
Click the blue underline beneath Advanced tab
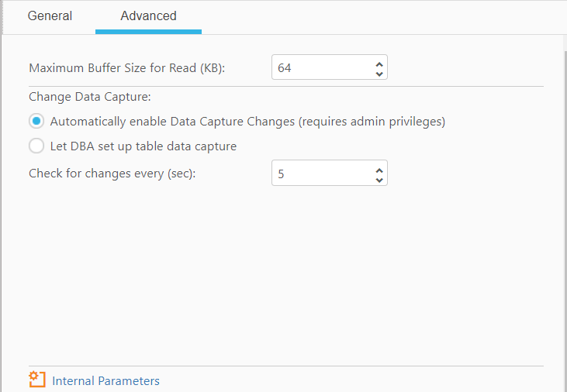click(148, 32)
